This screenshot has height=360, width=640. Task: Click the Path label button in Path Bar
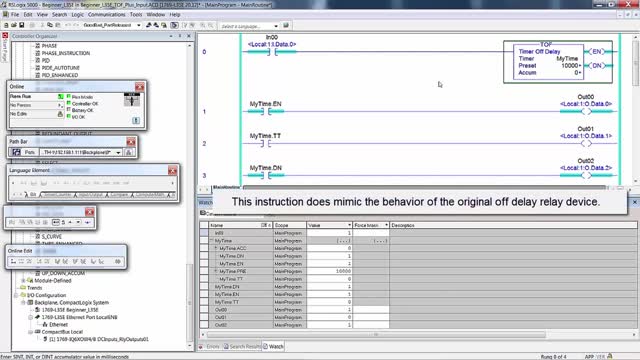(x=29, y=152)
